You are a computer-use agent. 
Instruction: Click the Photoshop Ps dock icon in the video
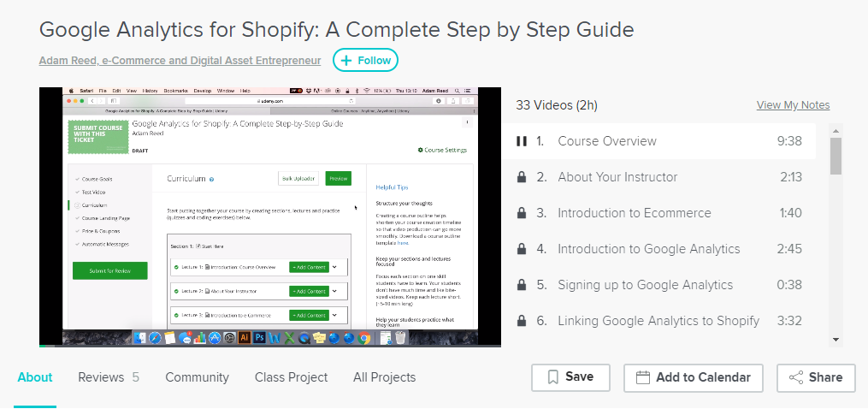259,337
